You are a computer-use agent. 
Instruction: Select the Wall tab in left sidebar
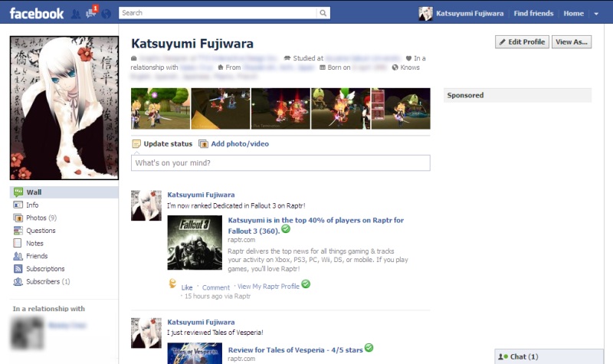64,192
